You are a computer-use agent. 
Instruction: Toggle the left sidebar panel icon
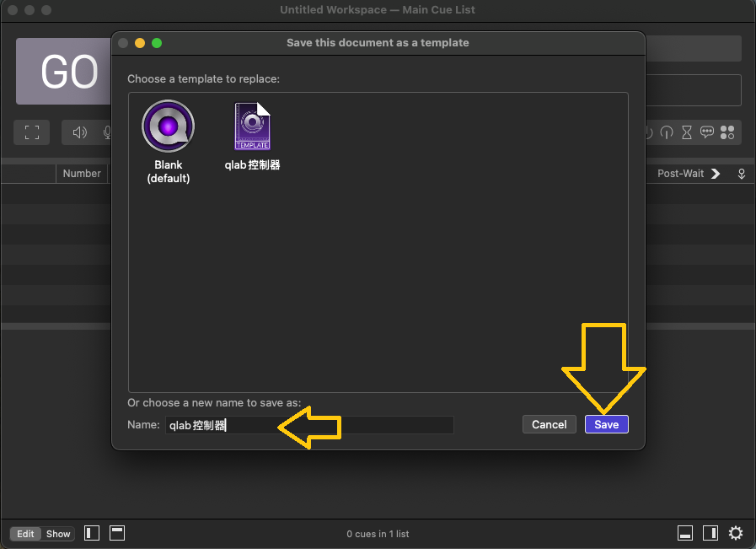tap(92, 533)
